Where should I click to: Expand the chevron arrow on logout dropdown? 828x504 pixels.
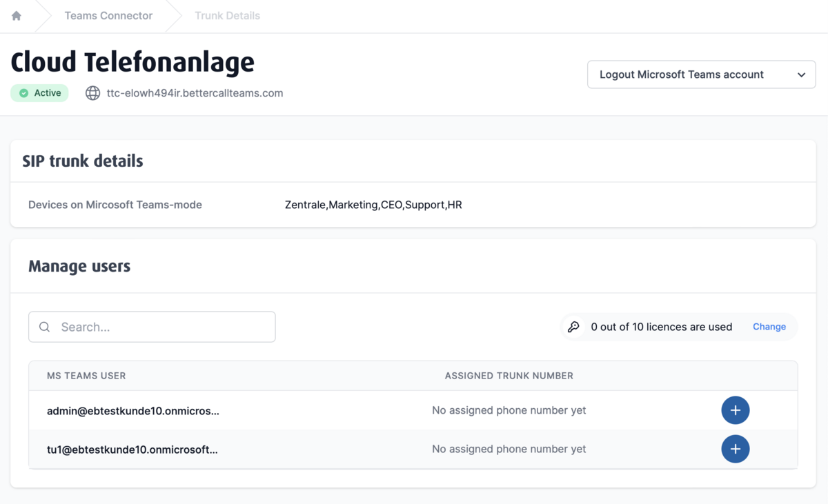click(x=801, y=74)
